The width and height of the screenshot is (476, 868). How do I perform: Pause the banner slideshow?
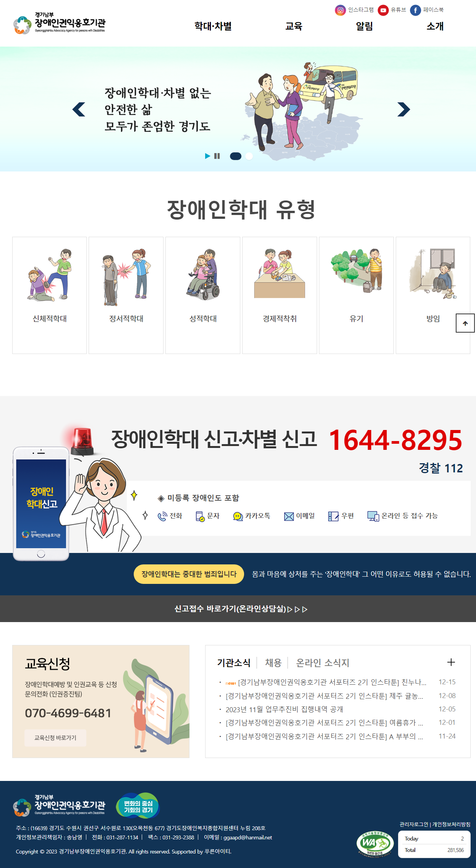[217, 156]
